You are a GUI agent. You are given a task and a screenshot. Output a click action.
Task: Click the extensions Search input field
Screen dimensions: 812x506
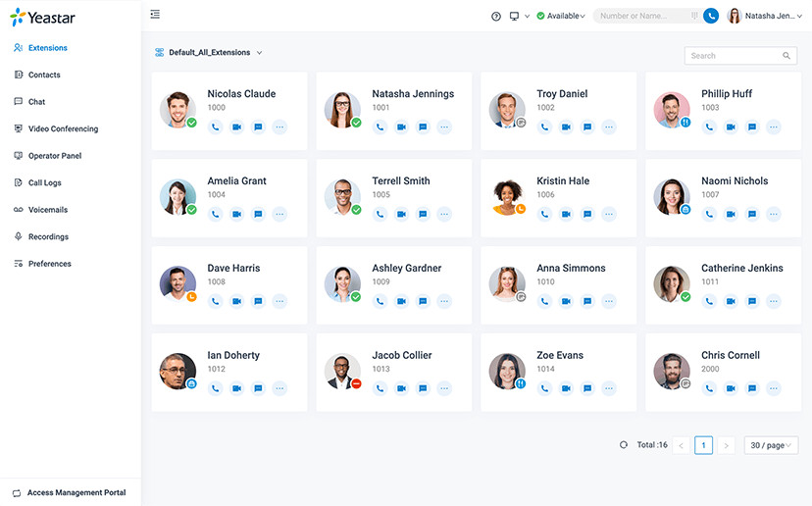click(734, 56)
